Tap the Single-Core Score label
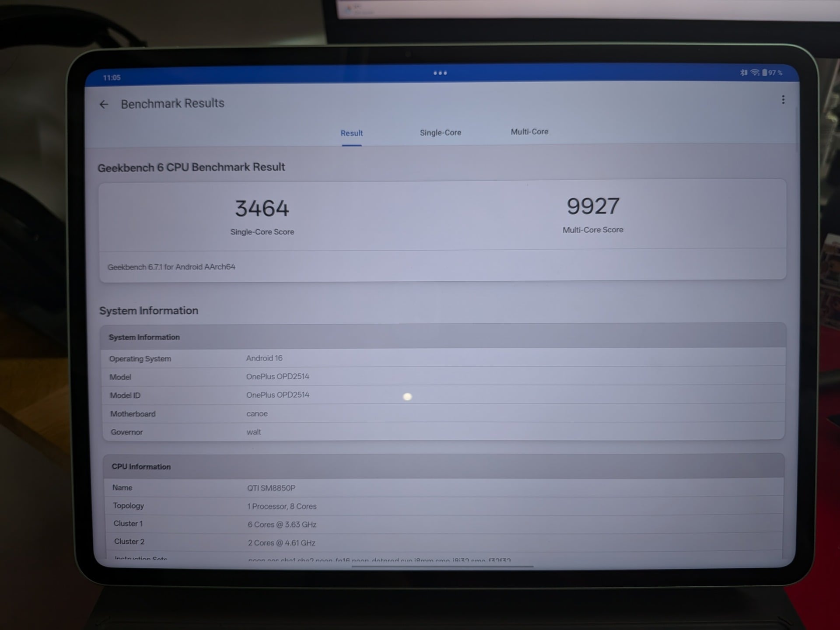The width and height of the screenshot is (840, 630). [262, 232]
